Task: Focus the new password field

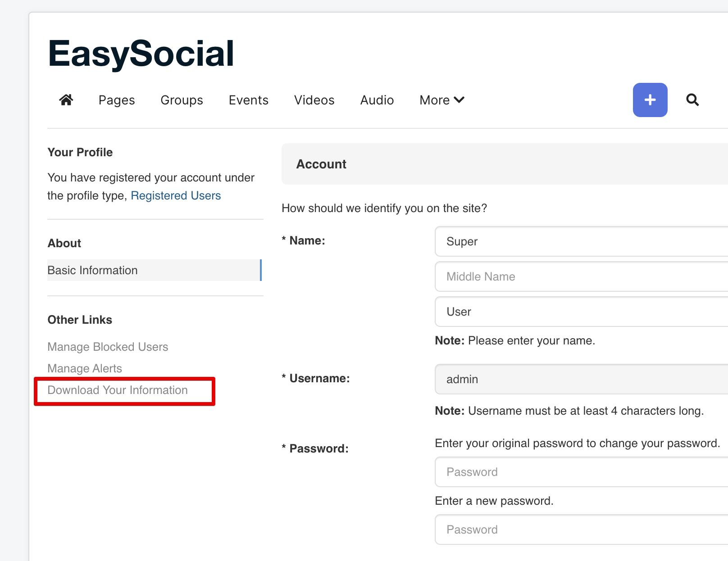Action: click(x=581, y=529)
